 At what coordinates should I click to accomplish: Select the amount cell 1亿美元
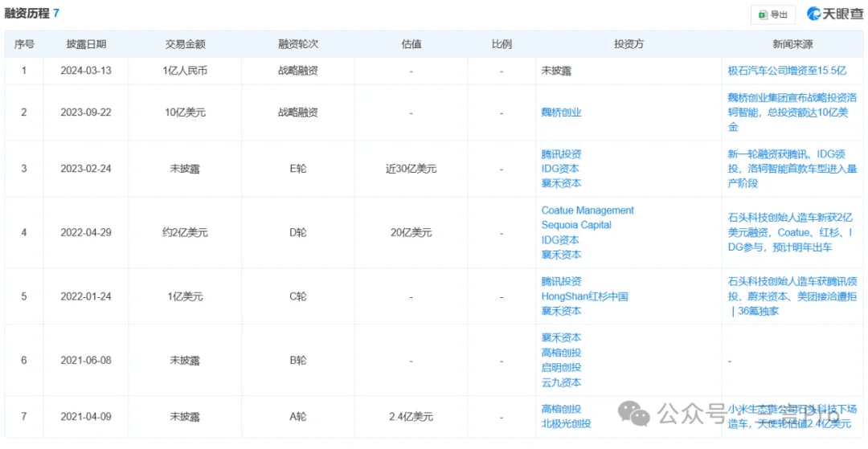coord(185,296)
